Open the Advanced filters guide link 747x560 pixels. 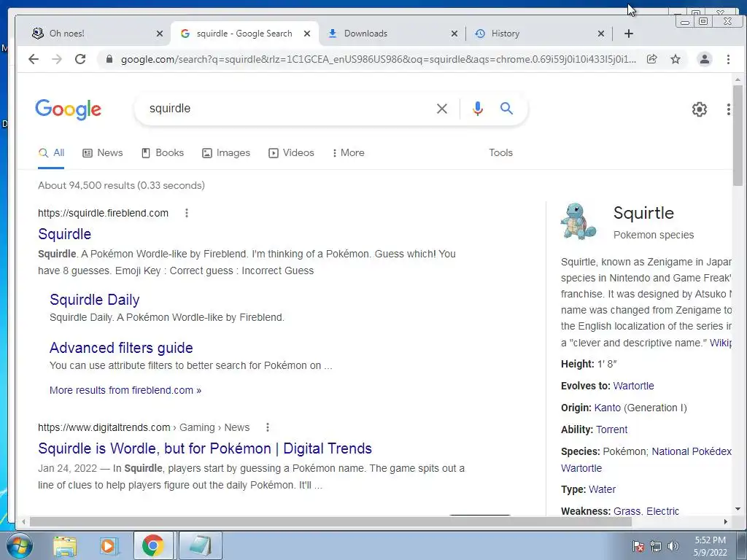click(x=121, y=348)
